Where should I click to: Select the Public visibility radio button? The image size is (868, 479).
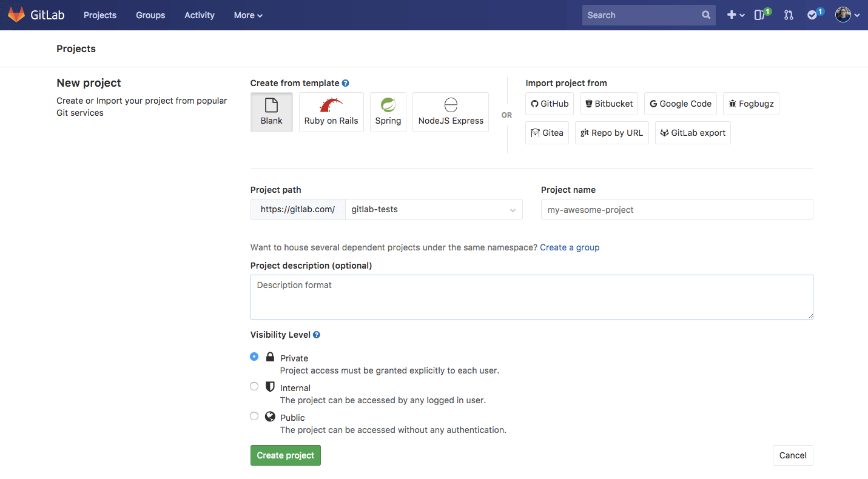tap(254, 416)
